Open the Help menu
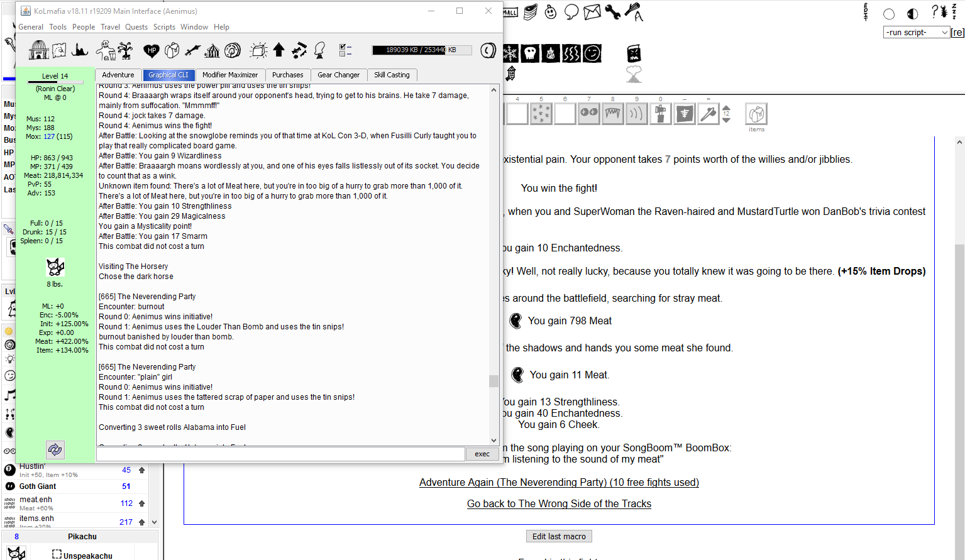 tap(221, 27)
